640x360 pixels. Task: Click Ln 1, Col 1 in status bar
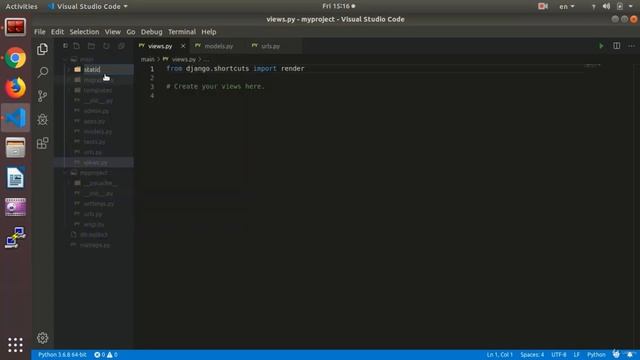(500, 355)
